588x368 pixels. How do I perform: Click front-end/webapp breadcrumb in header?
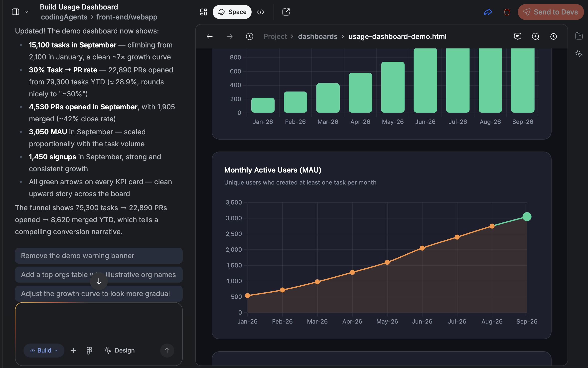click(x=127, y=17)
